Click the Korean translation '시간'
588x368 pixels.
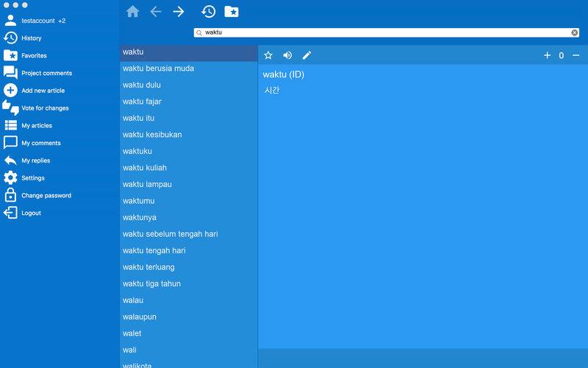(x=271, y=90)
